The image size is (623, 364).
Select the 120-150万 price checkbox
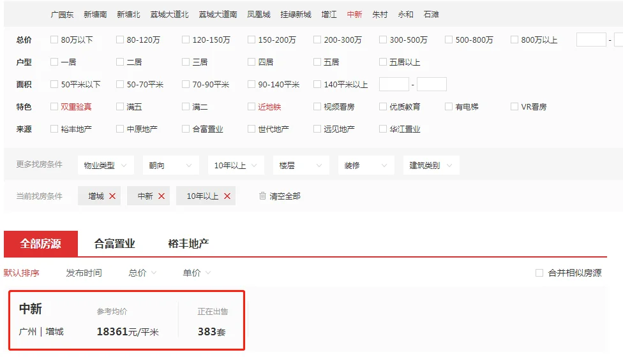186,40
